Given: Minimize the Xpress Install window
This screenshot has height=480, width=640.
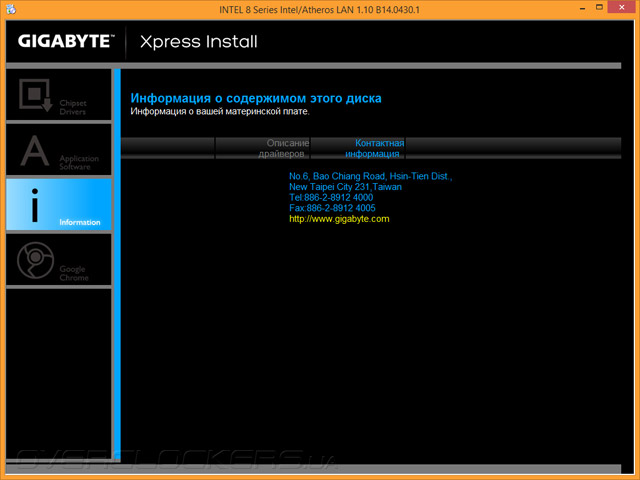Looking at the screenshot, I should click(x=582, y=8).
